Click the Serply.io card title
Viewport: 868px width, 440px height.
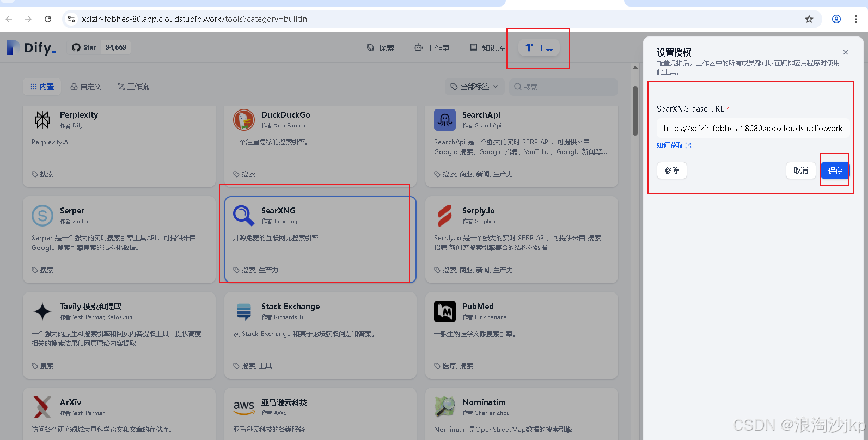click(478, 211)
